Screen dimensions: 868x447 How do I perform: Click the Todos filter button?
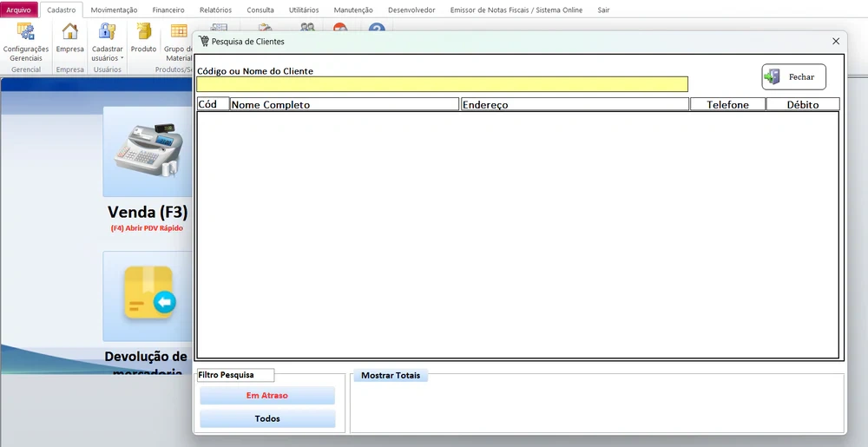pyautogui.click(x=267, y=418)
